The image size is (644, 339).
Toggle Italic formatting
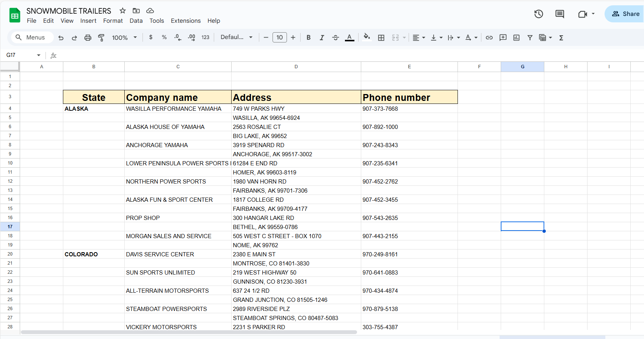[x=322, y=38]
